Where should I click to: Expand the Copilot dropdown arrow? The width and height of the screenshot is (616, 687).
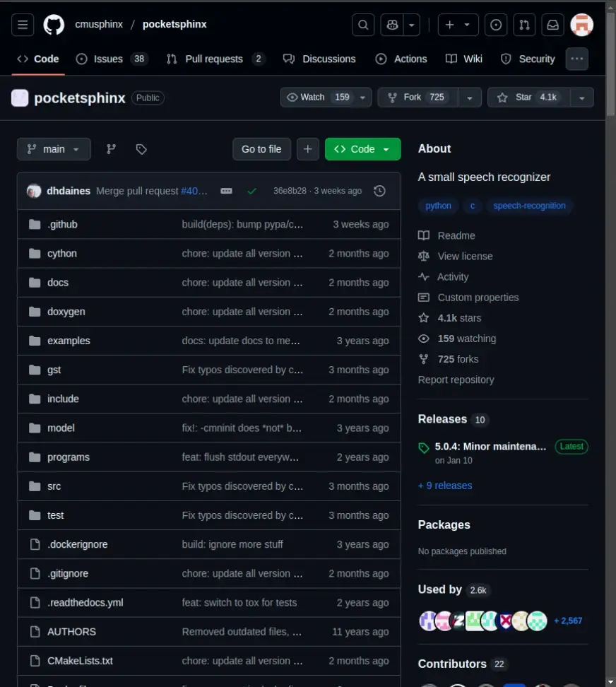pyautogui.click(x=412, y=25)
